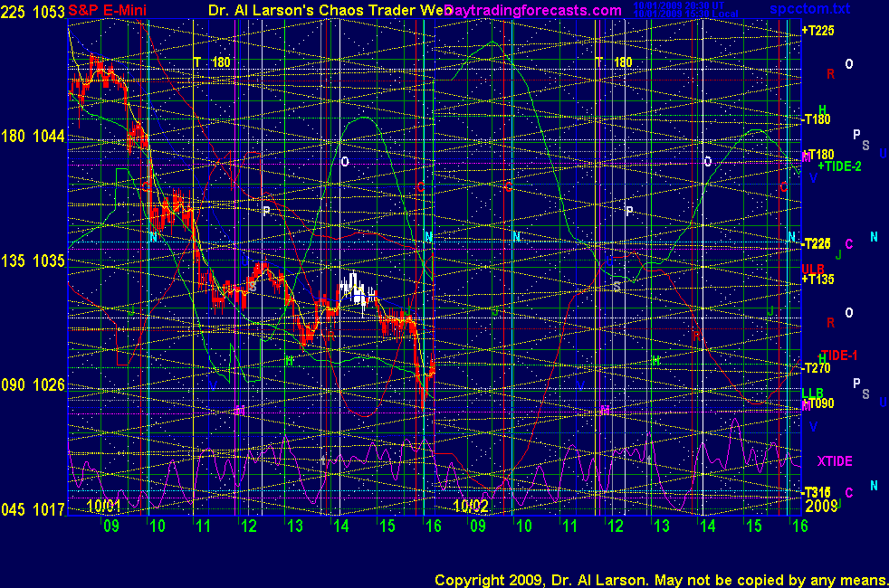Click the +T135 level label
Image resolution: width=889 pixels, height=588 pixels.
[x=818, y=279]
